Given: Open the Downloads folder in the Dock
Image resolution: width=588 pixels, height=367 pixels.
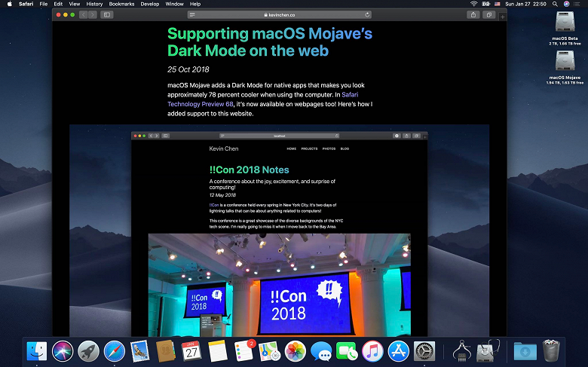Looking at the screenshot, I should coord(525,351).
